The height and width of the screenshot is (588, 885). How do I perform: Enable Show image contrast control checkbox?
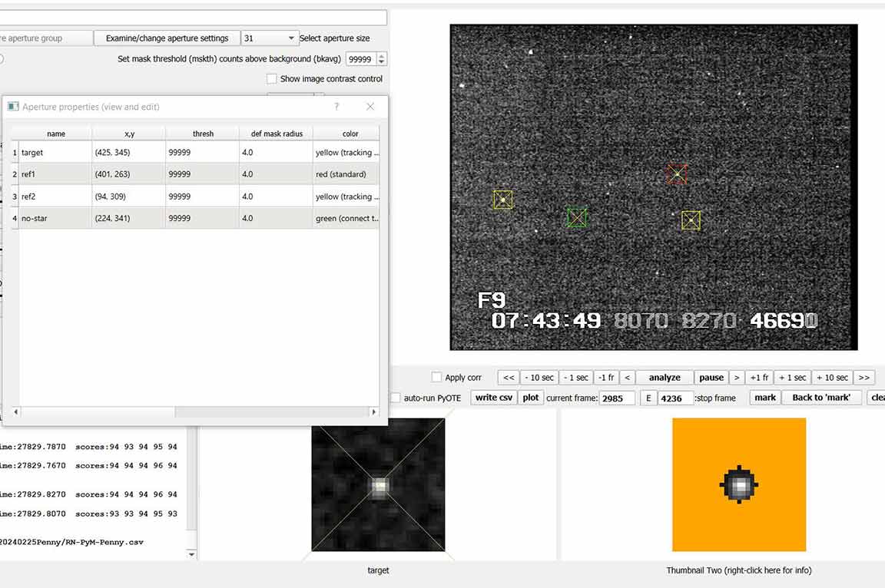pos(271,79)
